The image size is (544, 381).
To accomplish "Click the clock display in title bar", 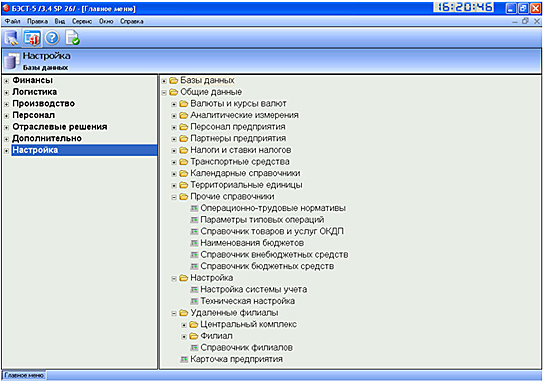I will 464,7.
